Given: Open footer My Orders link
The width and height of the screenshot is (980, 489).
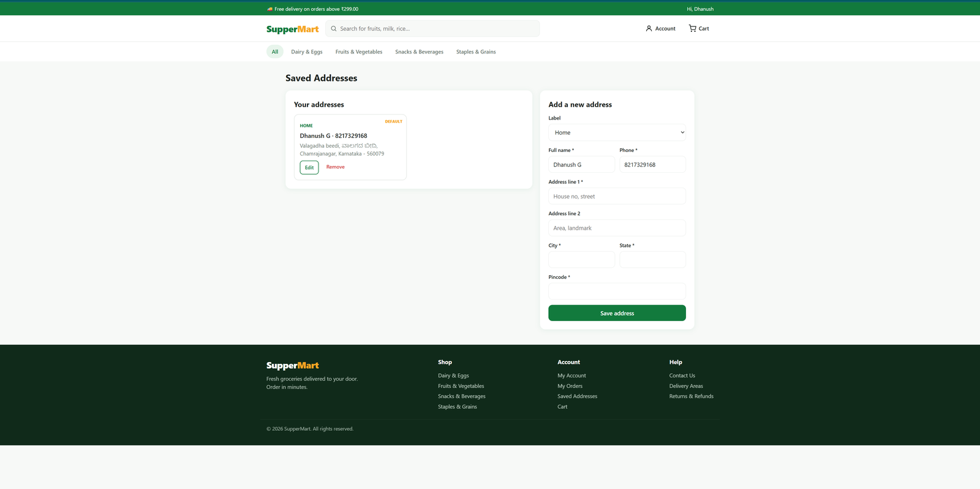Looking at the screenshot, I should tap(570, 386).
